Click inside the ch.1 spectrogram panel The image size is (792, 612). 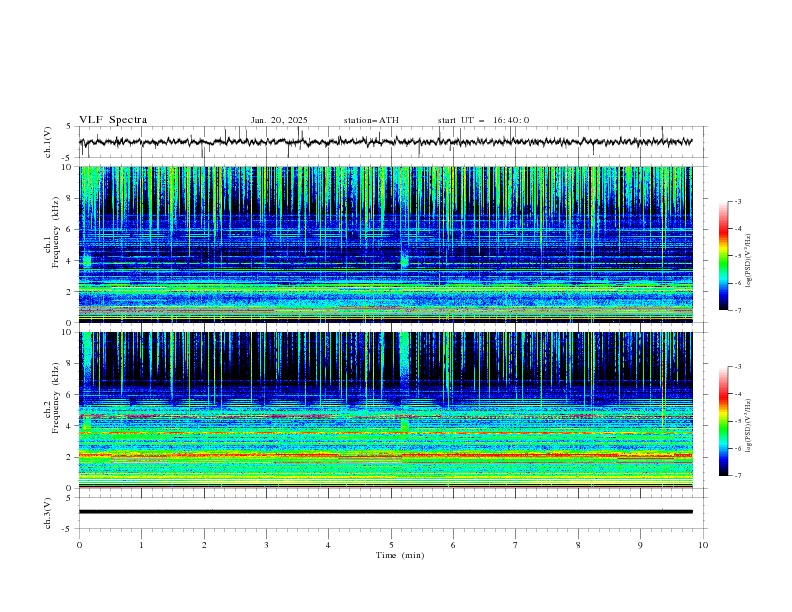tap(385, 244)
